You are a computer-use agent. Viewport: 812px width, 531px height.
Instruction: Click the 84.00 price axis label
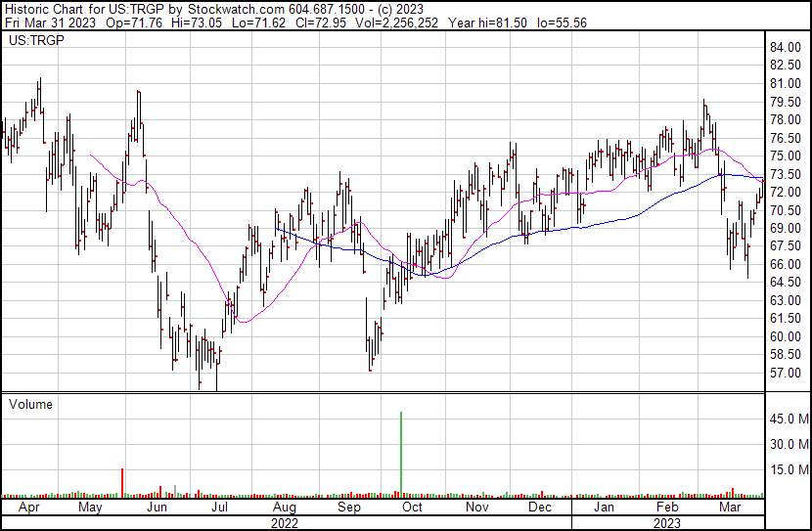pos(787,48)
